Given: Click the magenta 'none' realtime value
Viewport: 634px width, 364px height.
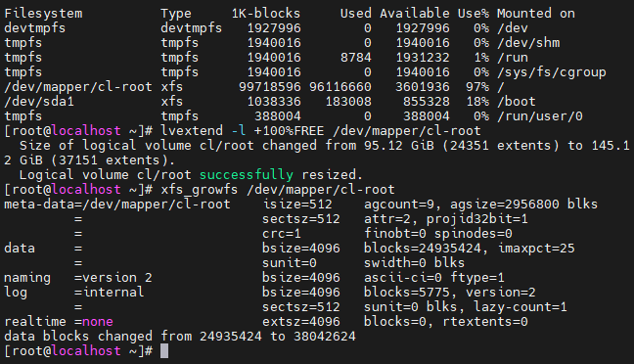Looking at the screenshot, I should 98,322.
